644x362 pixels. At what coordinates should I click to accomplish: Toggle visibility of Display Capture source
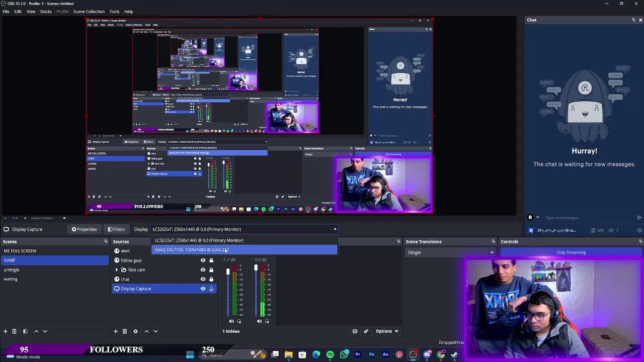203,289
